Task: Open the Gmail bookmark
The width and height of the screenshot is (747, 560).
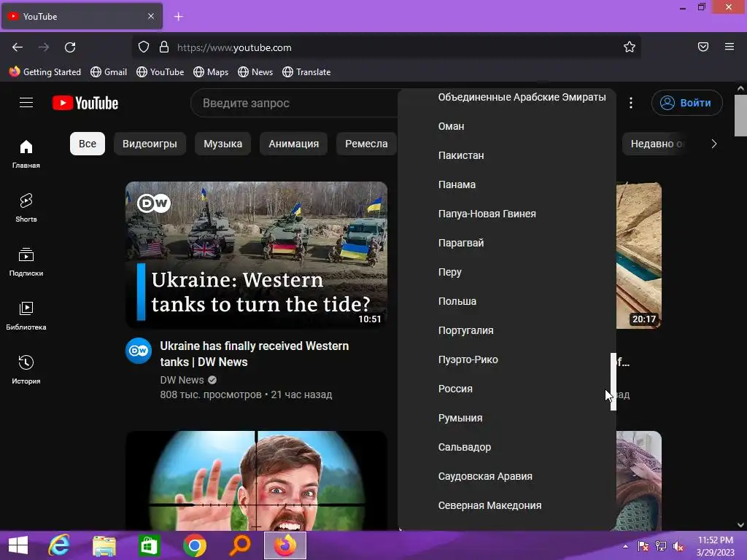Action: pyautogui.click(x=109, y=72)
